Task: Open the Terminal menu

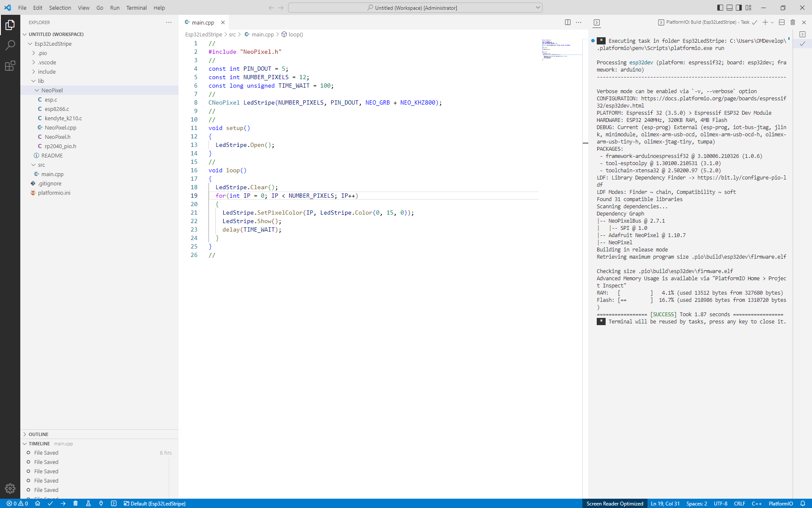Action: [136, 8]
